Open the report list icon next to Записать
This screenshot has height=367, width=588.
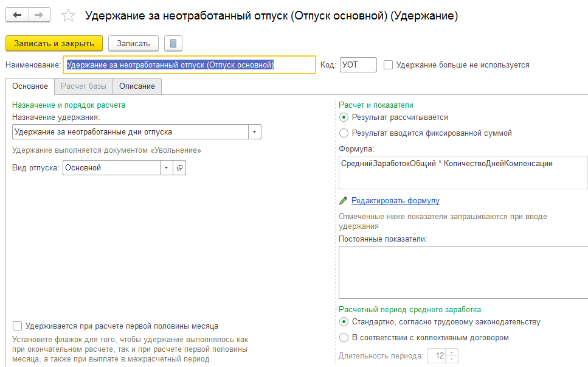click(173, 44)
